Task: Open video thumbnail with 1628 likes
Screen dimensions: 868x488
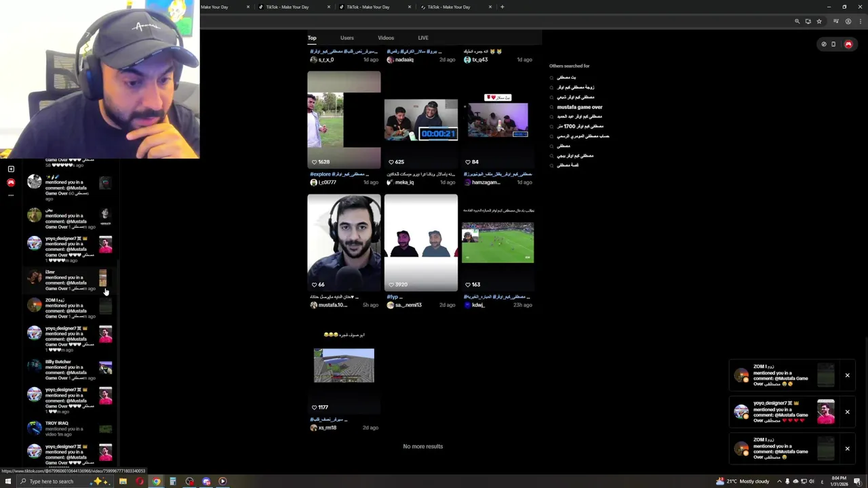Action: coord(344,119)
